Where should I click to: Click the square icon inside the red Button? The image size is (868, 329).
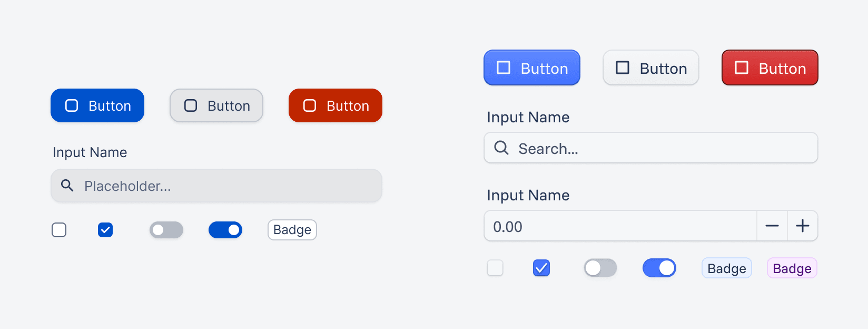[x=309, y=105]
